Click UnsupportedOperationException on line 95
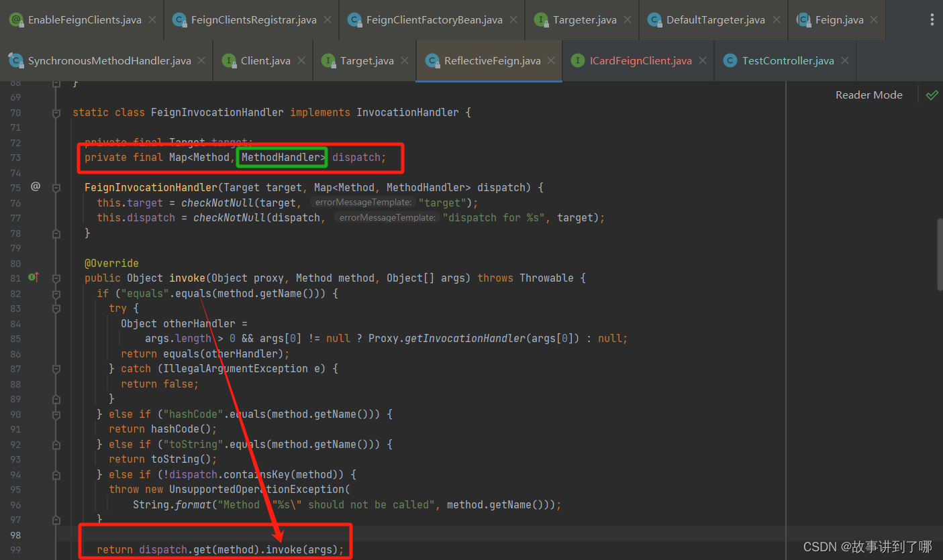The height and width of the screenshot is (560, 943). point(256,490)
